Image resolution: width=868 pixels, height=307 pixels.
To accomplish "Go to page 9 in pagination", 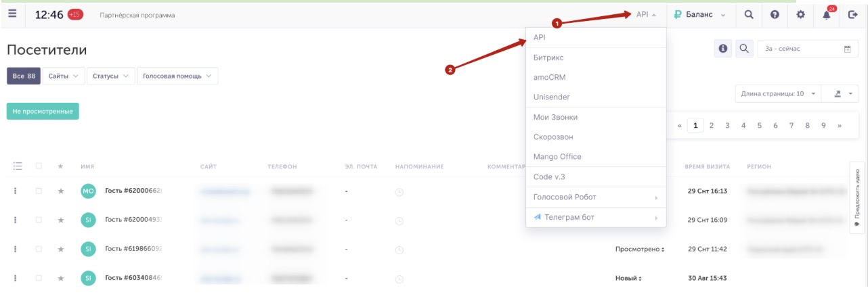I will (823, 126).
